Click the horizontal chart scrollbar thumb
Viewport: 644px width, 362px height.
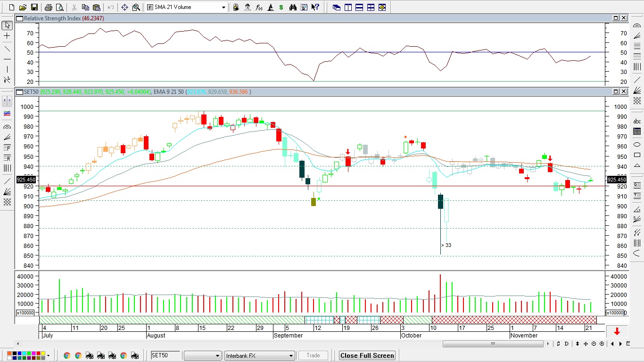(493, 344)
